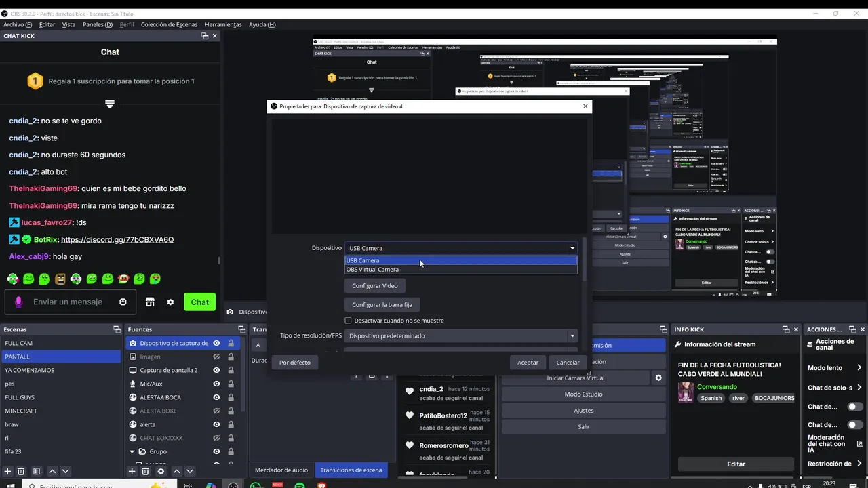
Task: Switch to Mezclador de audio tab
Action: (281, 470)
